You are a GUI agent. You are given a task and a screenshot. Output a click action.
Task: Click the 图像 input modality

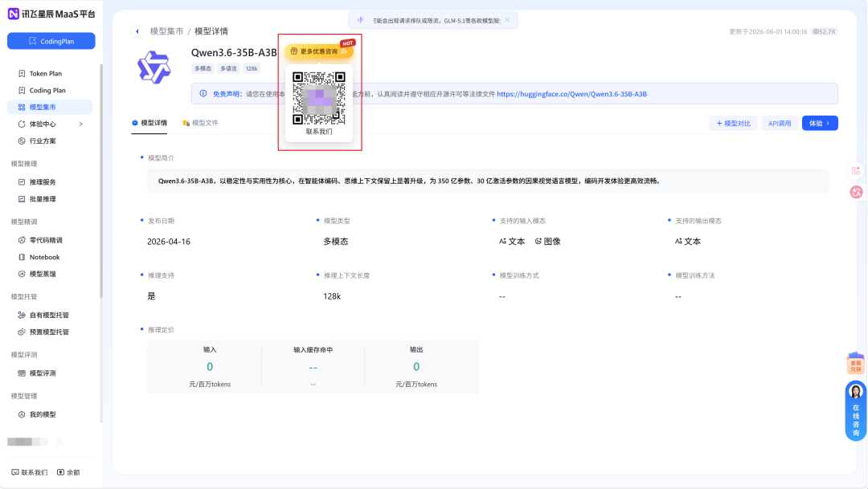point(547,241)
